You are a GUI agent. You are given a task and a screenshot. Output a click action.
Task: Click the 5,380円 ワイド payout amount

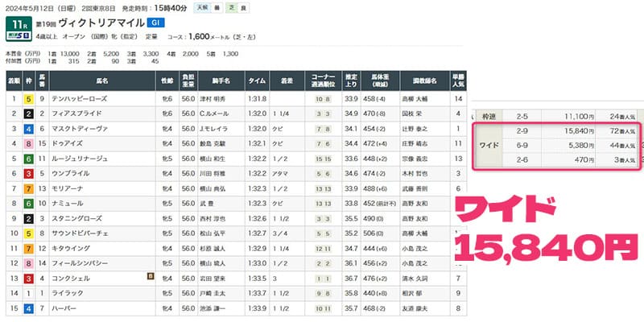click(x=581, y=146)
